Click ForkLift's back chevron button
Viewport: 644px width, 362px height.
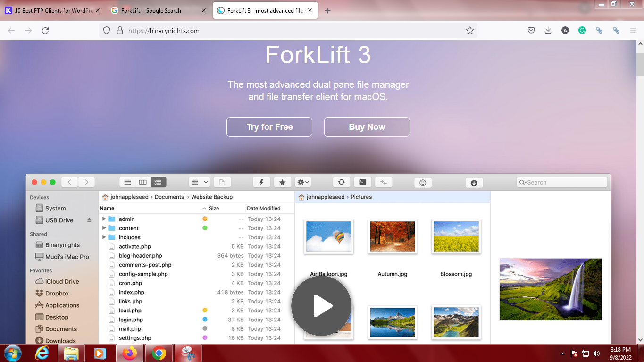click(69, 182)
